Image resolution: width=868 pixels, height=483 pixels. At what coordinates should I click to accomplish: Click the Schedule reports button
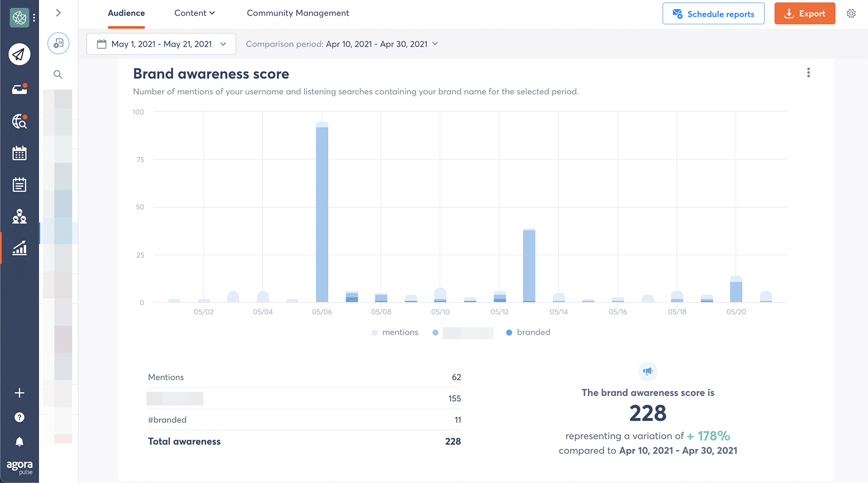click(x=713, y=14)
